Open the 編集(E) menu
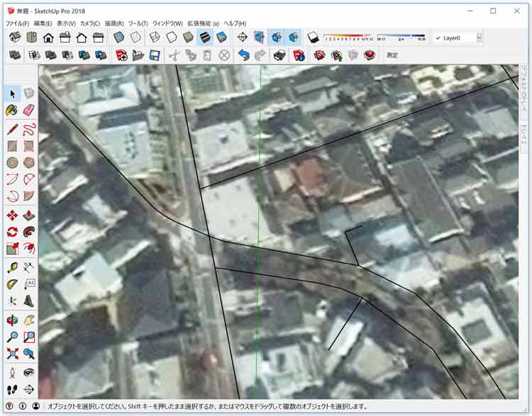Screen dimensions: 532x416 [43, 23]
